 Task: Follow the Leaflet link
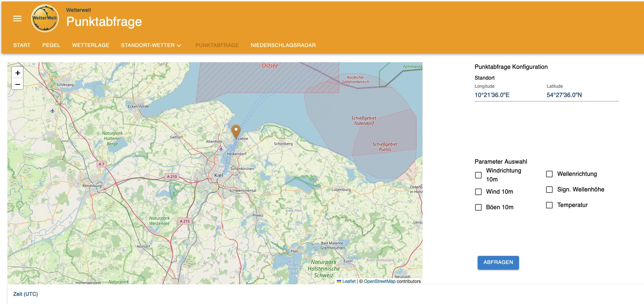tap(349, 281)
